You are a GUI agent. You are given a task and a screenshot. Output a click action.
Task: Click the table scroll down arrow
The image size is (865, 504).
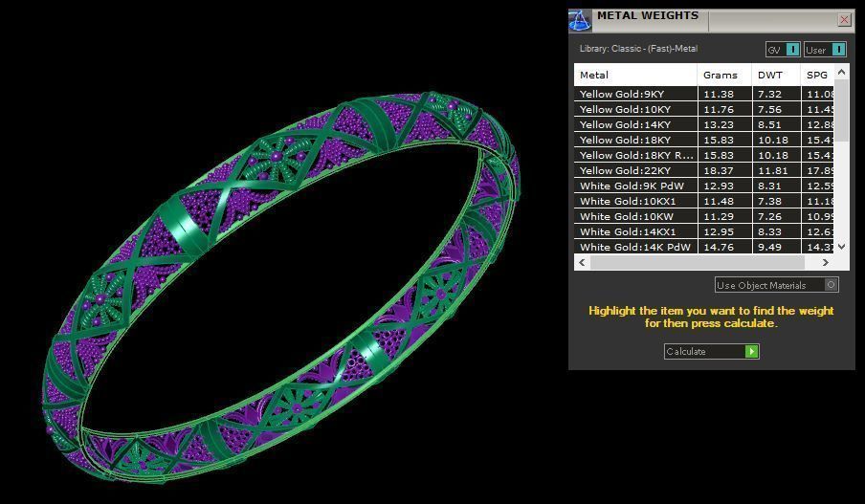tap(841, 247)
